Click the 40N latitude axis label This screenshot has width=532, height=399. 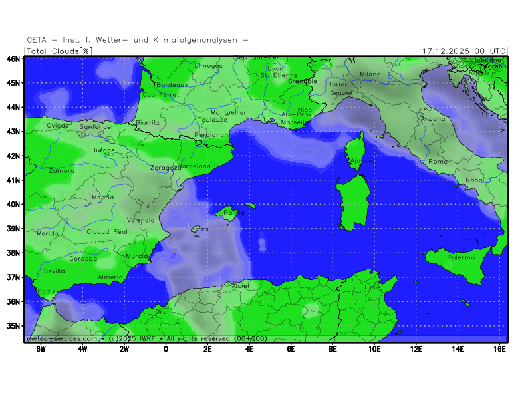(13, 204)
